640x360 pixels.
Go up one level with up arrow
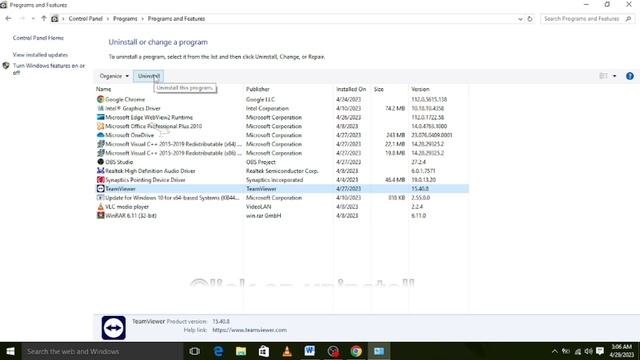tap(44, 18)
